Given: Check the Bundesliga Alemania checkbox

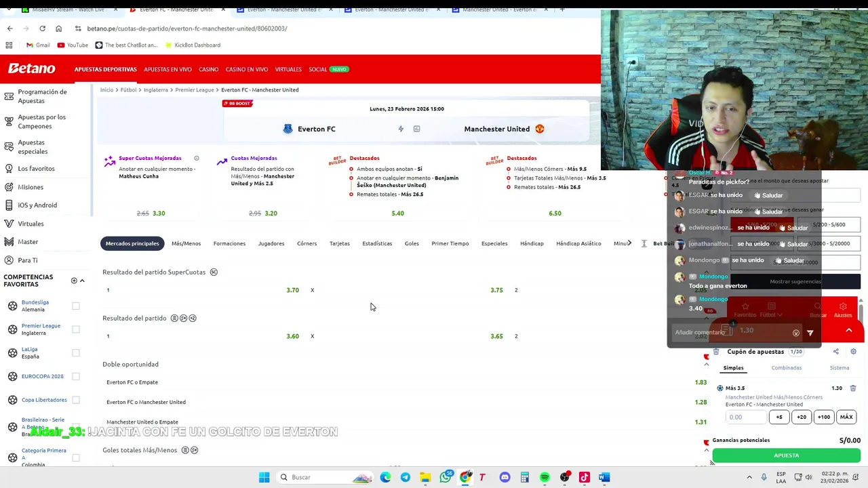Looking at the screenshot, I should click(x=76, y=306).
